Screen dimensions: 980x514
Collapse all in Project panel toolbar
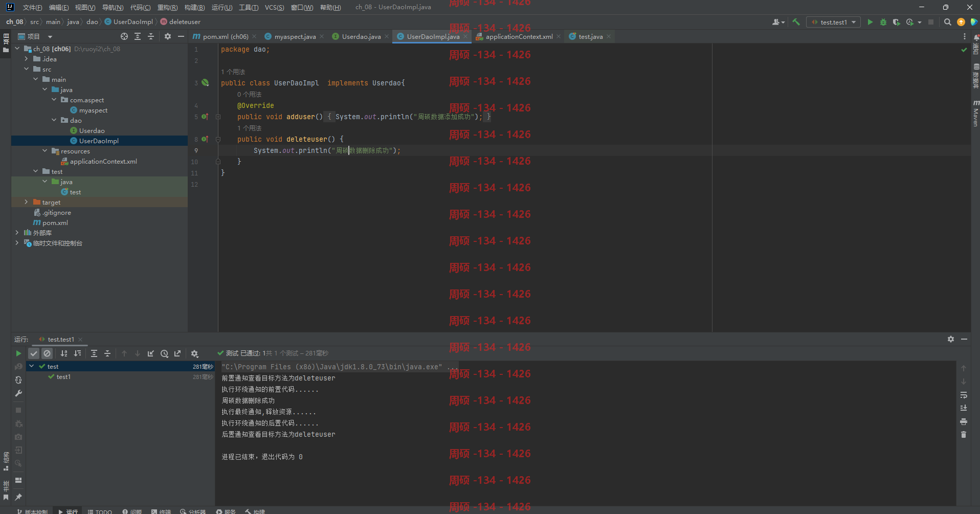click(151, 36)
